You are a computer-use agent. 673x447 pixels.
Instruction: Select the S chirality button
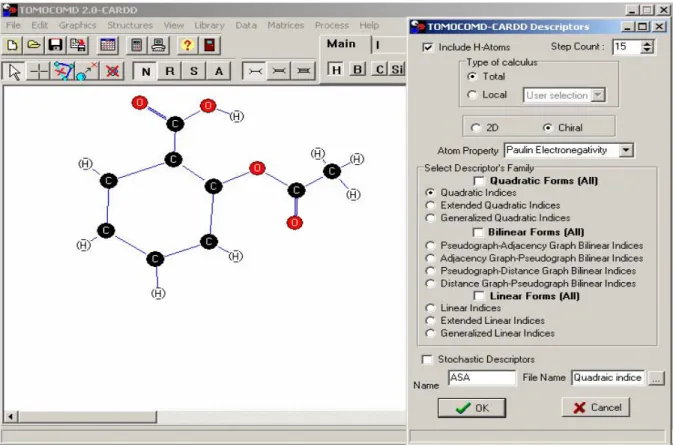[194, 71]
